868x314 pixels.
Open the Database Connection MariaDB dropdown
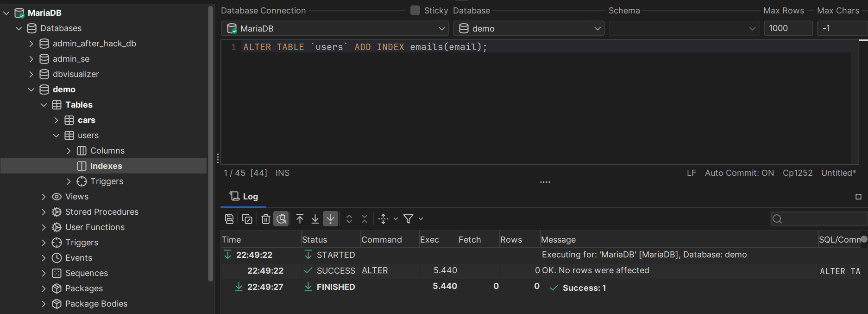coord(335,28)
